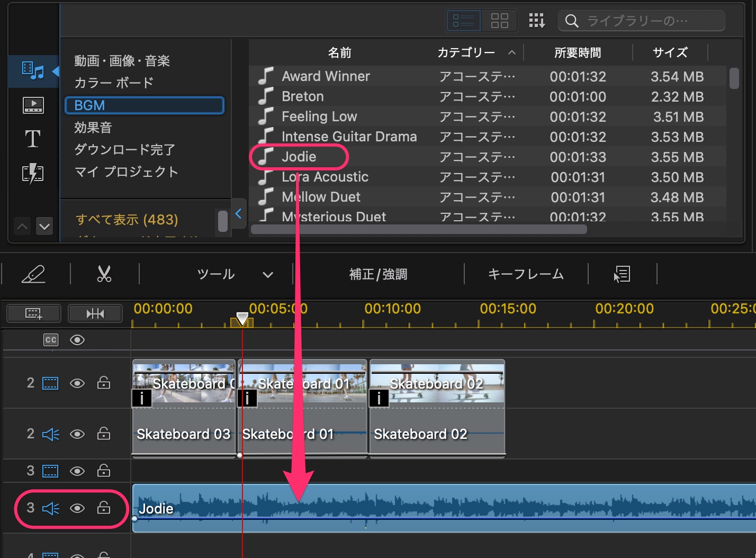Lock track 2 video track
Image resolution: width=756 pixels, height=558 pixels.
coord(104,383)
